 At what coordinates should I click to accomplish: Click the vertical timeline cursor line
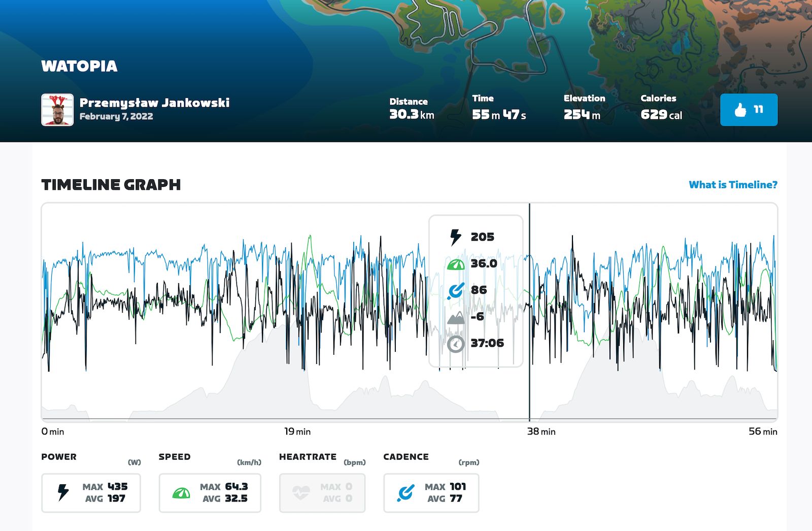coord(529,312)
